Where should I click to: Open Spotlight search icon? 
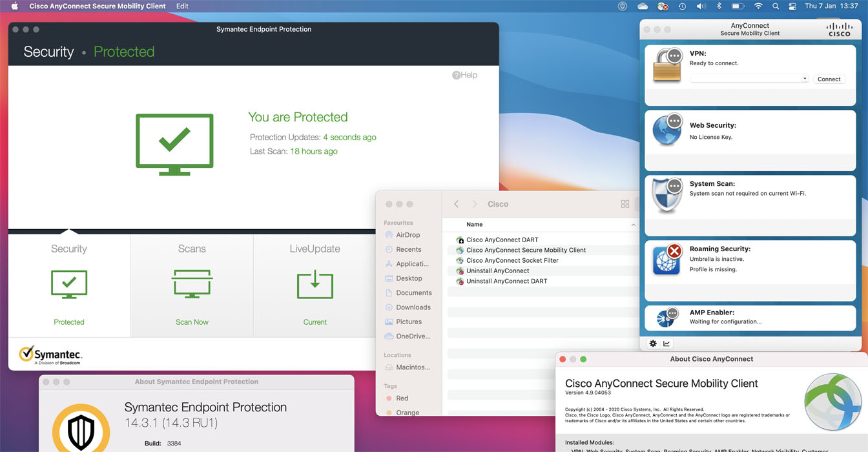pyautogui.click(x=776, y=6)
